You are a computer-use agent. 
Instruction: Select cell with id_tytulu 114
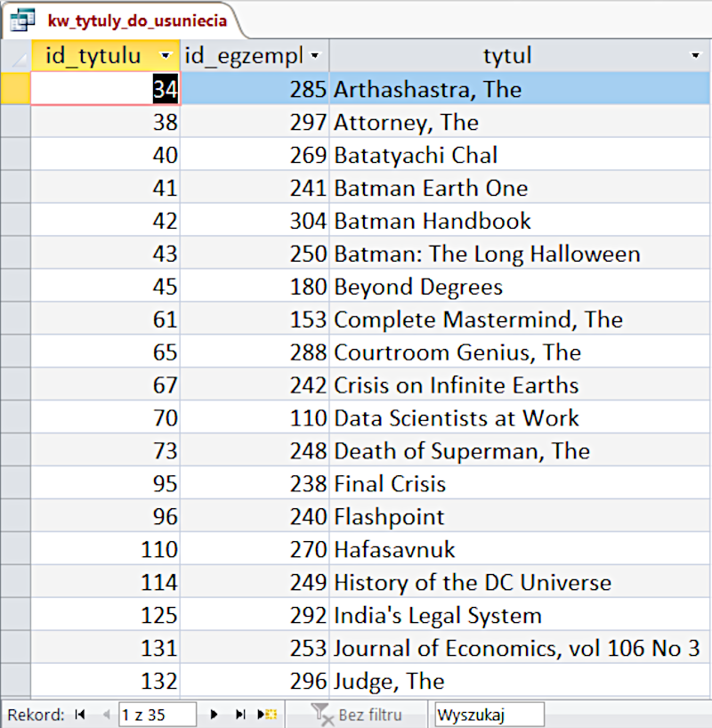106,583
